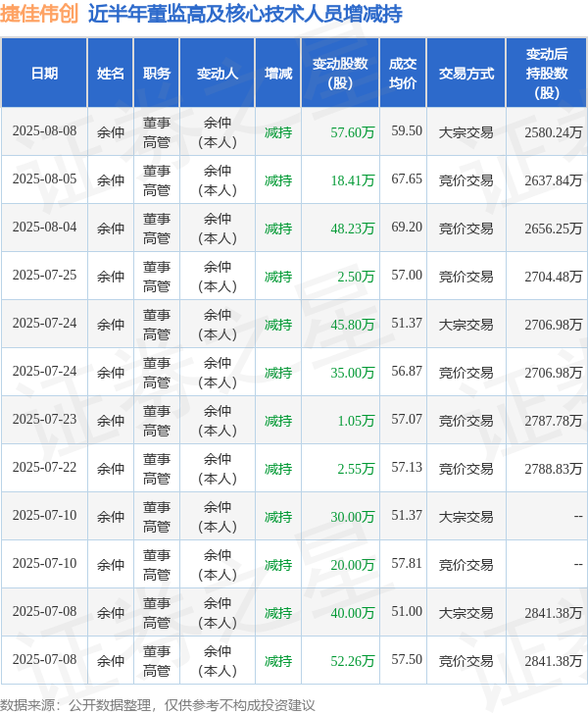Select the date cell 2025-08-05

click(45, 178)
